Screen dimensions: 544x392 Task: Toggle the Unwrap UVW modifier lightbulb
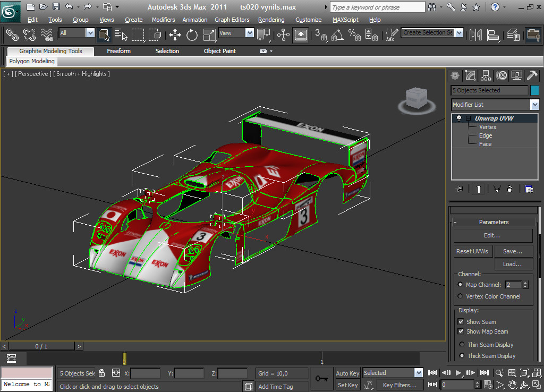458,118
